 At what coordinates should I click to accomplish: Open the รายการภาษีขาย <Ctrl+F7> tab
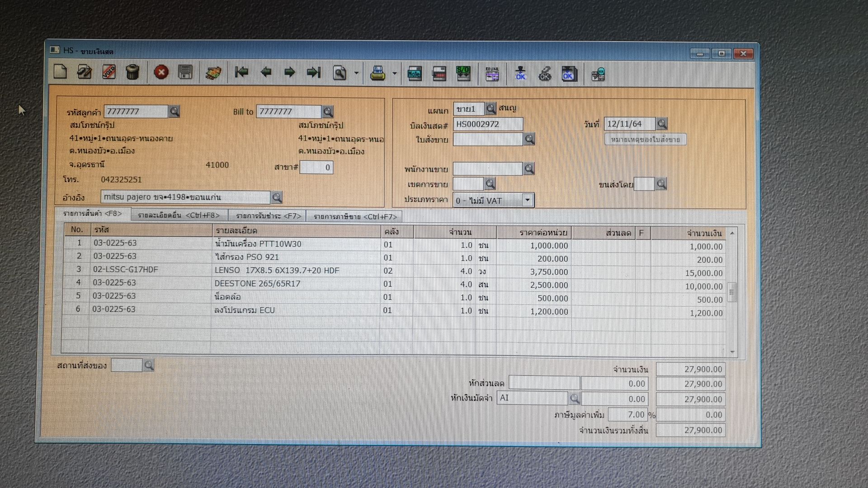click(355, 217)
